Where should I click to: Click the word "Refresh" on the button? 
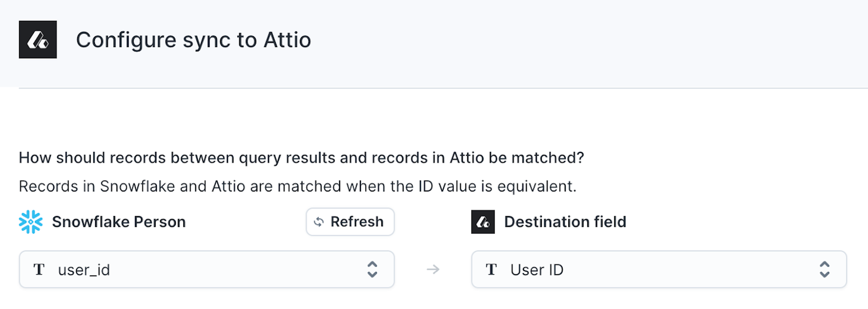point(357,222)
